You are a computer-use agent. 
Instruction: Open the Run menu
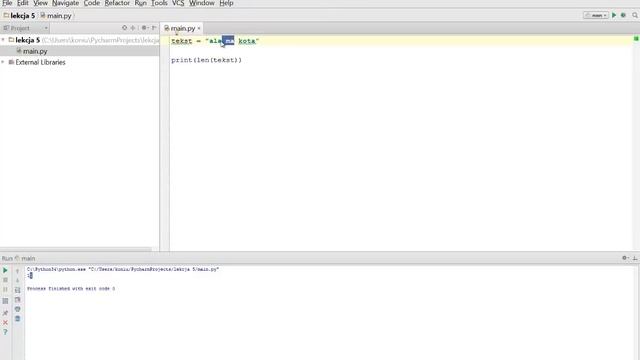coord(140,3)
